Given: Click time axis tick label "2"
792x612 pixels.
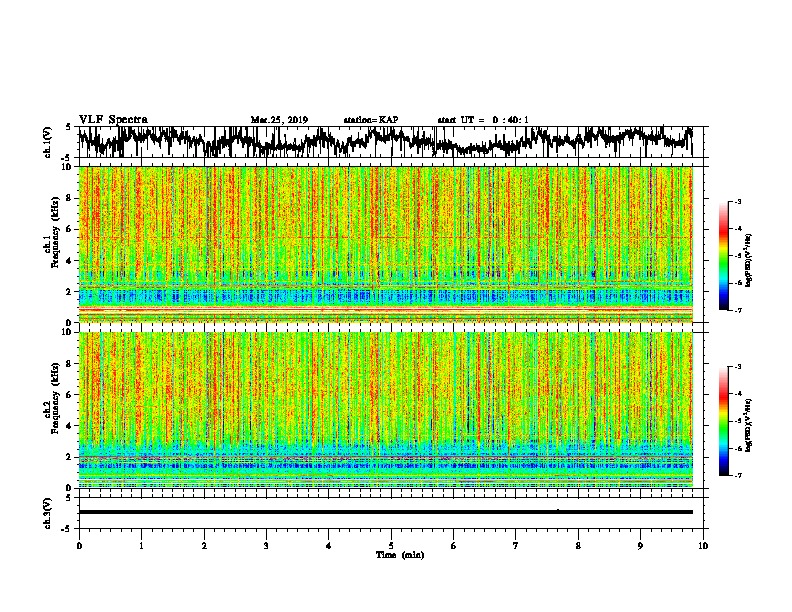Looking at the screenshot, I should 204,546.
